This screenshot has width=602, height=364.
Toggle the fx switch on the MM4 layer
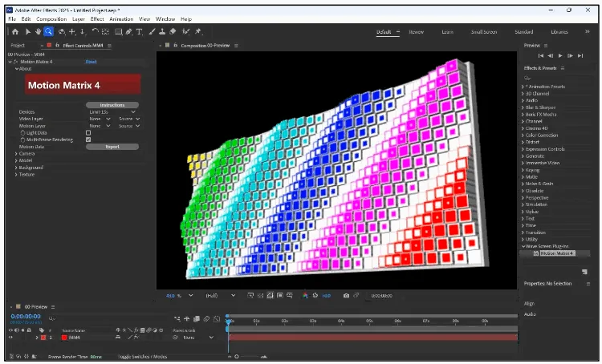click(136, 338)
